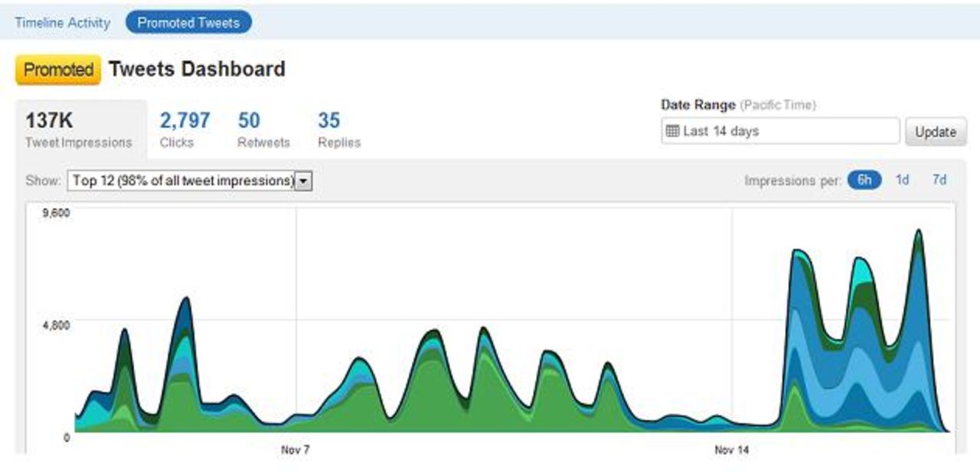Click the Nov 7 axis label
Viewport: 980px width, 473px height.
point(295,450)
